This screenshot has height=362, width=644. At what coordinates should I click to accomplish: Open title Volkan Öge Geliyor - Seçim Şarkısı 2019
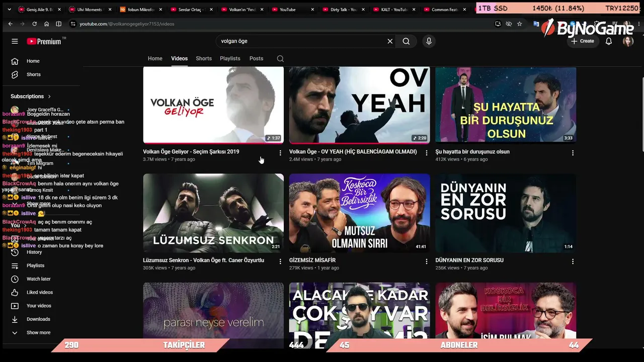(x=191, y=152)
